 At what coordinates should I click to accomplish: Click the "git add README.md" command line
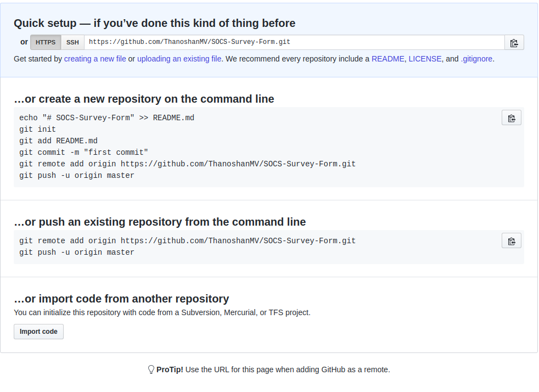(x=58, y=141)
